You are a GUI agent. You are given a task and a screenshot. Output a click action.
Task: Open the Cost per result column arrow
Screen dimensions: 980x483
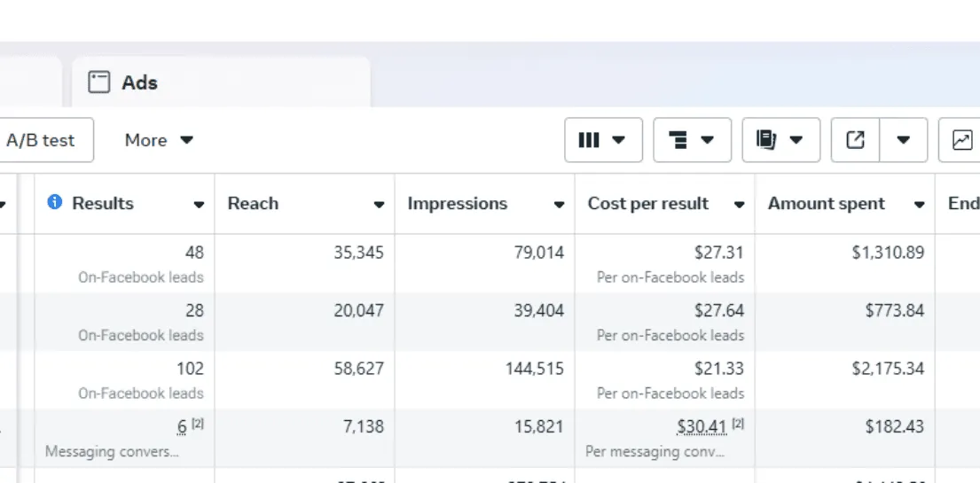click(x=739, y=205)
